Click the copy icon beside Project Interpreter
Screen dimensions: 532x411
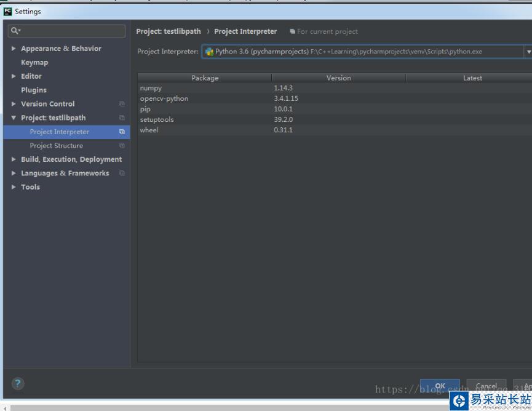(x=122, y=132)
